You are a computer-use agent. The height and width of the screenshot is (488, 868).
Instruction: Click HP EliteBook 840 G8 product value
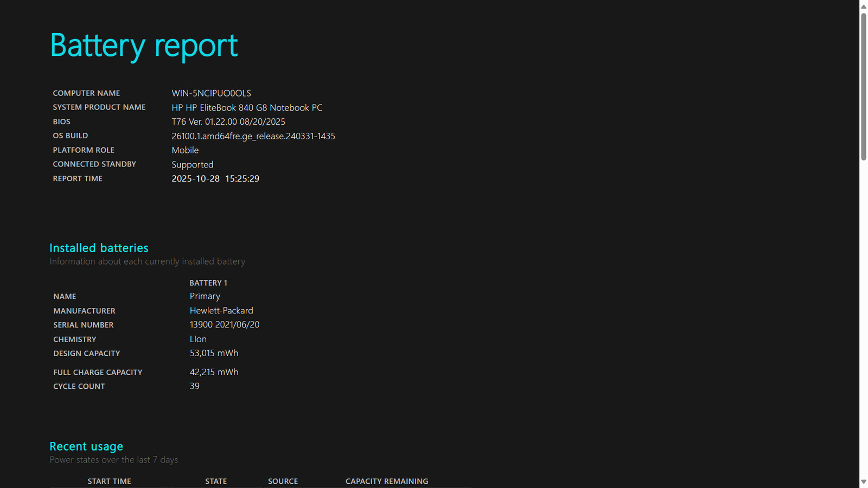tap(247, 108)
